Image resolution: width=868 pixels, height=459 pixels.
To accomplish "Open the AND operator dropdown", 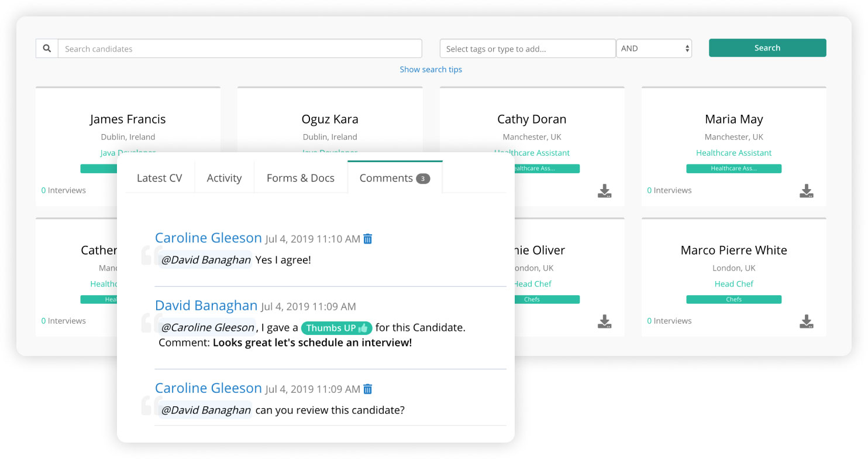I will click(x=654, y=49).
